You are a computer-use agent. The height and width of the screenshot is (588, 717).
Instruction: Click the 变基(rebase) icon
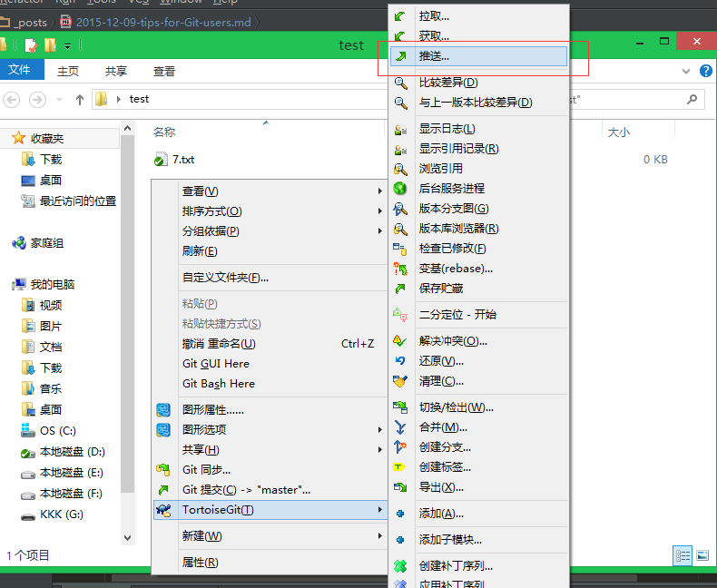click(400, 269)
